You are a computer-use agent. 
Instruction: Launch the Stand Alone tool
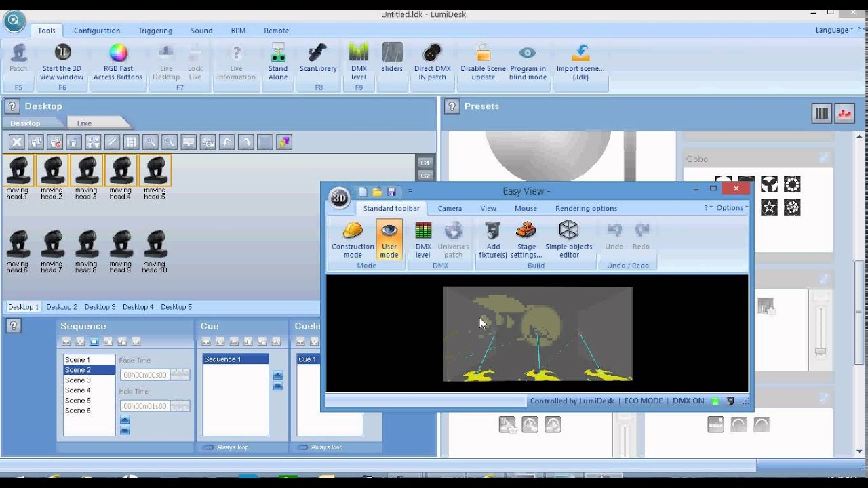pyautogui.click(x=278, y=62)
